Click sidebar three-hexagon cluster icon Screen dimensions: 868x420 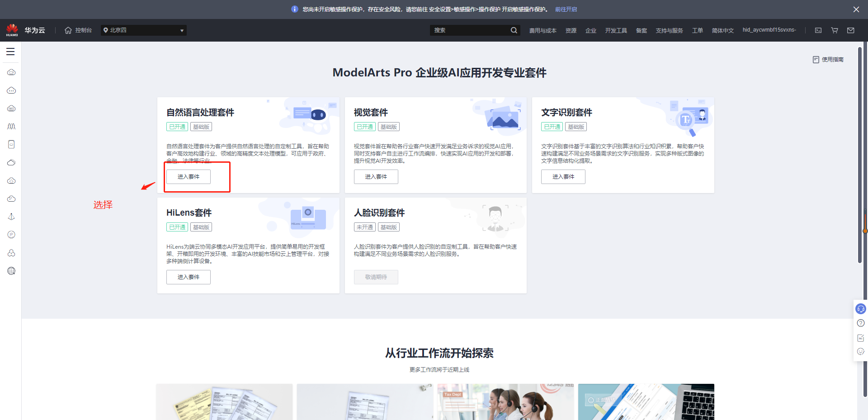point(11,253)
